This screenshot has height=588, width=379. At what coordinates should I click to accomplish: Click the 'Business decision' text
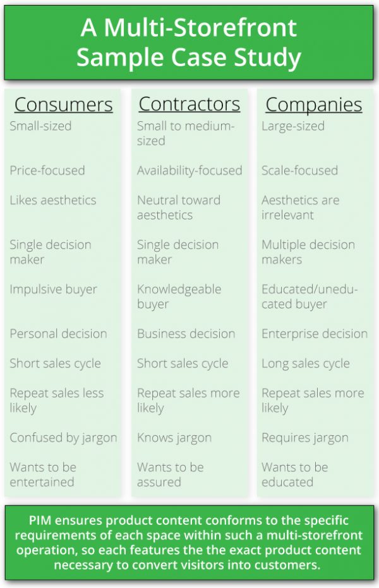tap(186, 334)
